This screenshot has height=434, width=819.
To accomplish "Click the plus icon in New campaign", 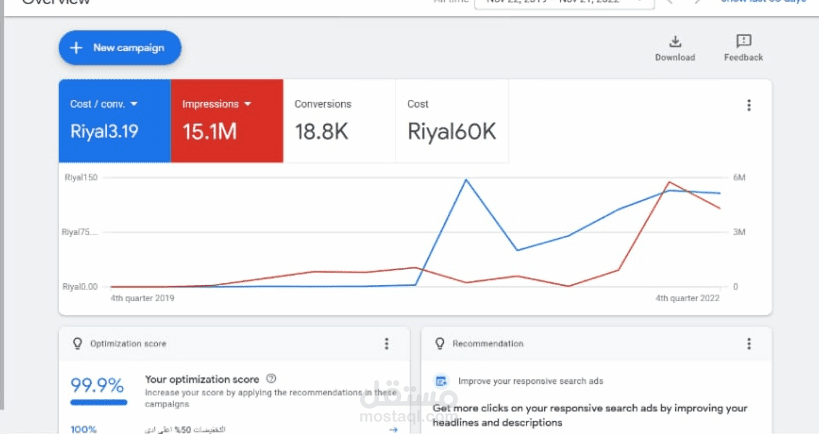I will pos(76,48).
